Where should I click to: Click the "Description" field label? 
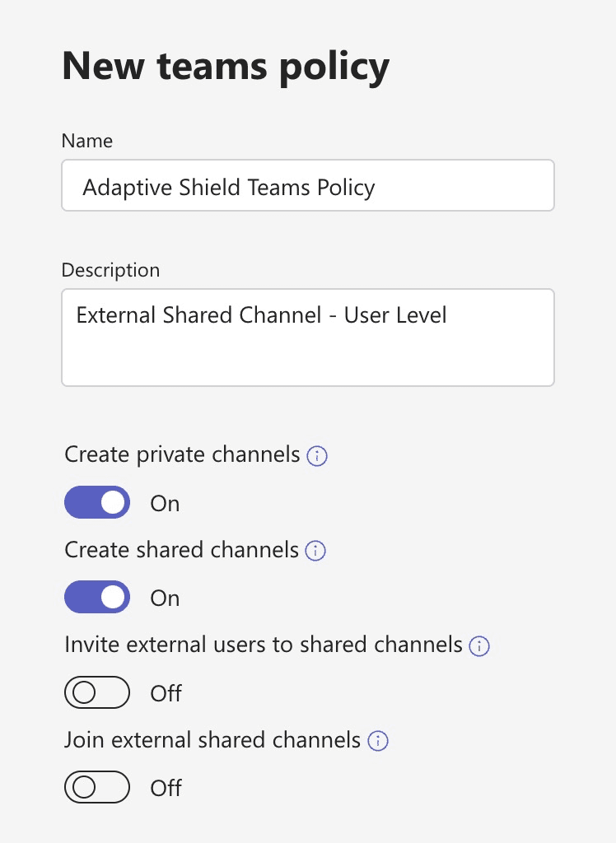tap(110, 270)
